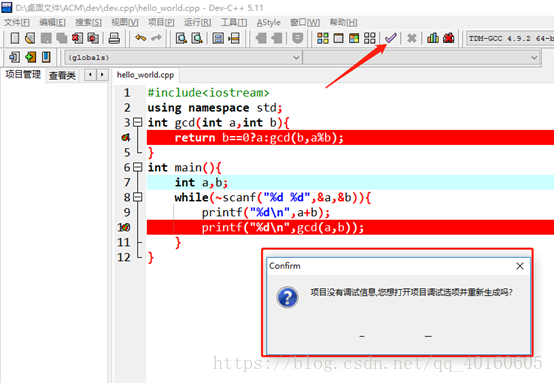Click the Close All files icon

[93, 38]
